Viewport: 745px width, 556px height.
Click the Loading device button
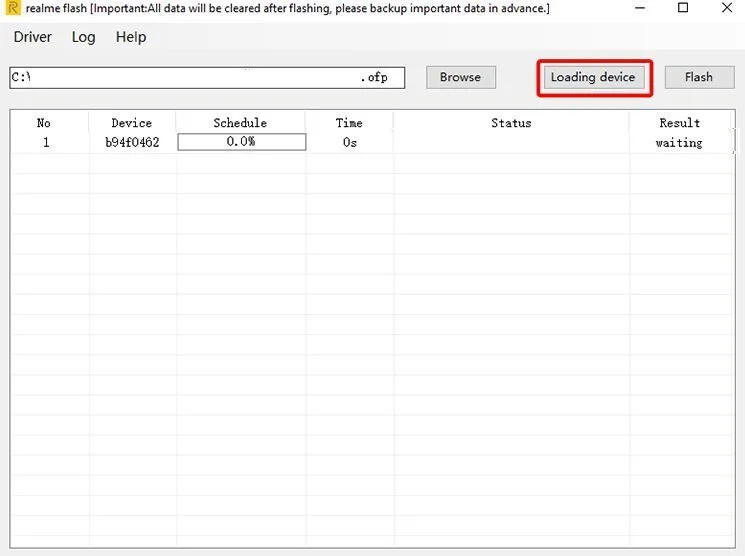pos(594,77)
